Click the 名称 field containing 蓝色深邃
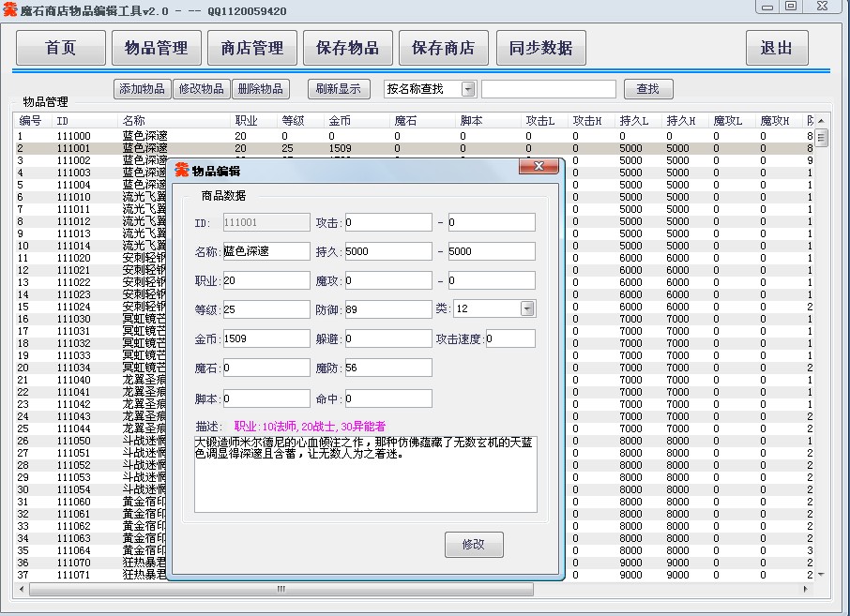 [x=266, y=251]
